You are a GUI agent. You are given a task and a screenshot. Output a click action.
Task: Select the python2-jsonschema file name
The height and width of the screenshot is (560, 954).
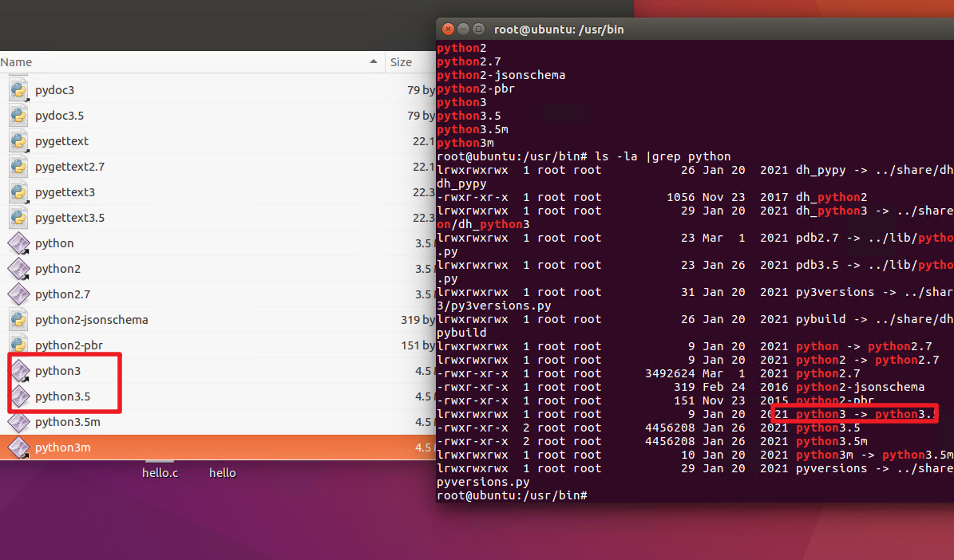(91, 320)
